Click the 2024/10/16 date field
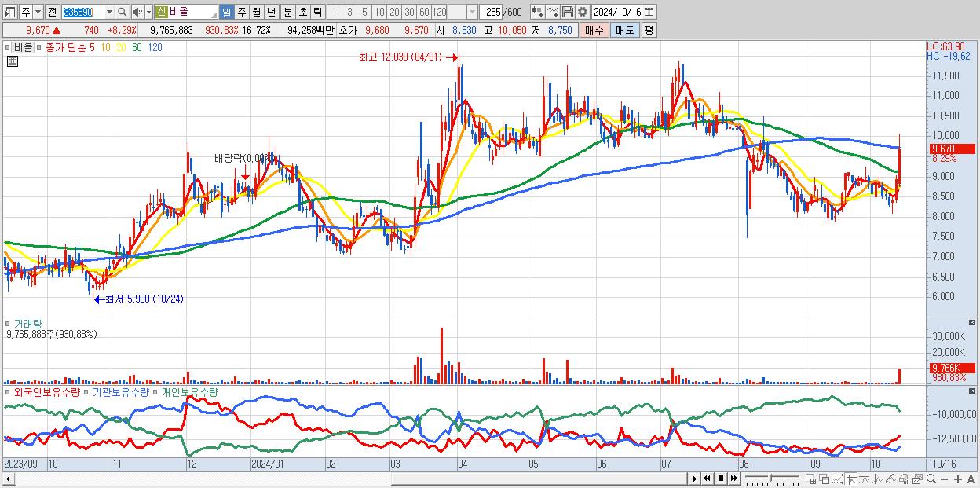This screenshot has height=488, width=980. 616,12
